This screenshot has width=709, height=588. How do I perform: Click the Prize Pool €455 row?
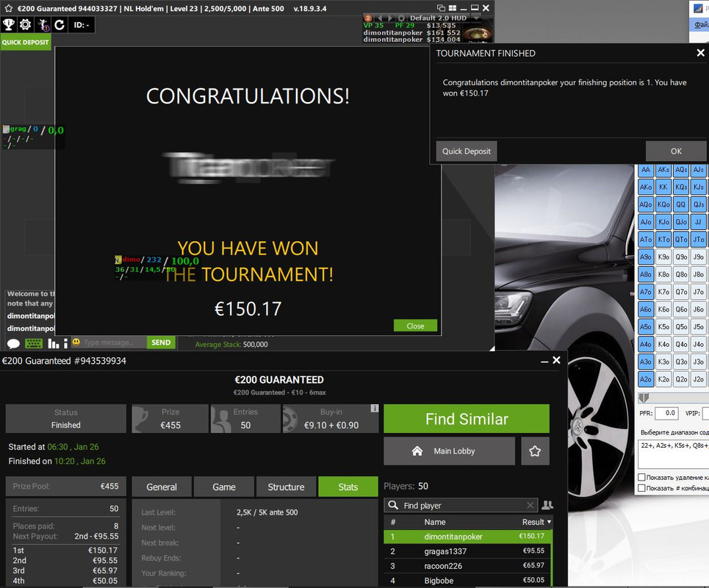coord(65,487)
